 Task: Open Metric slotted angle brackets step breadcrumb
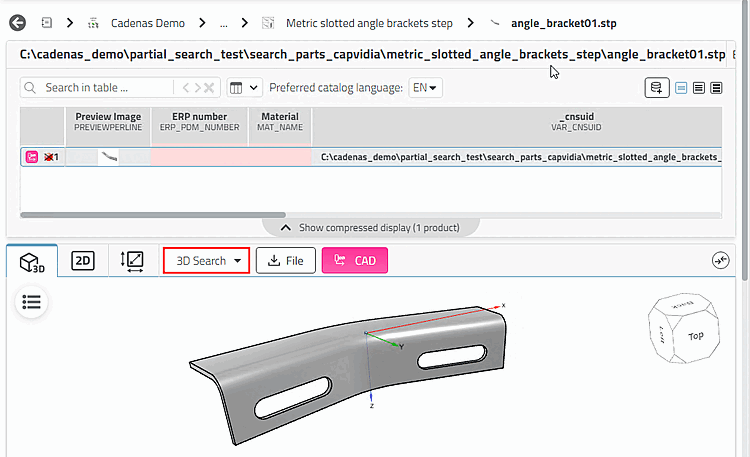coord(369,23)
